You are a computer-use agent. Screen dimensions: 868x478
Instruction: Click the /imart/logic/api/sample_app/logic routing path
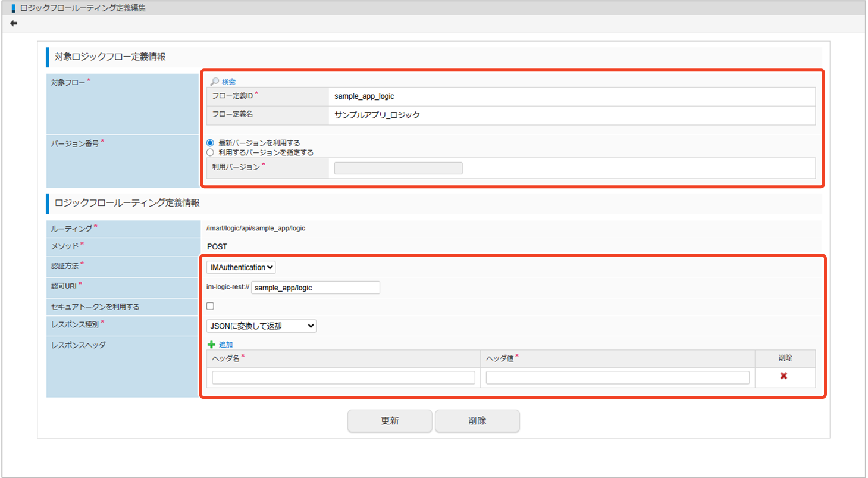pyautogui.click(x=256, y=229)
